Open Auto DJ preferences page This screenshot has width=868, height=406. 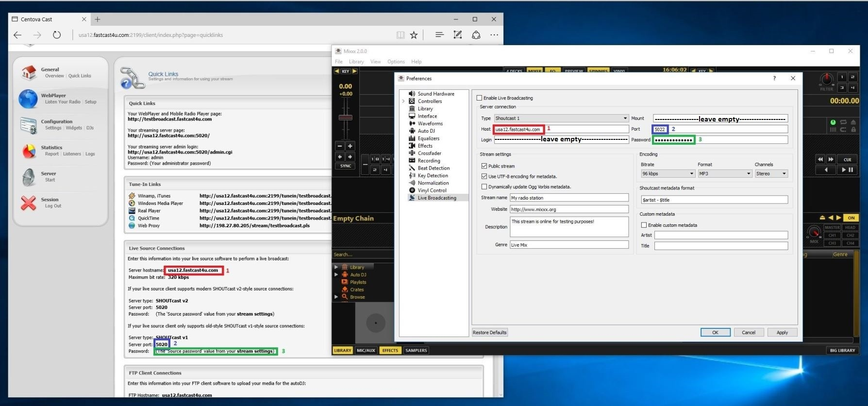coord(426,131)
